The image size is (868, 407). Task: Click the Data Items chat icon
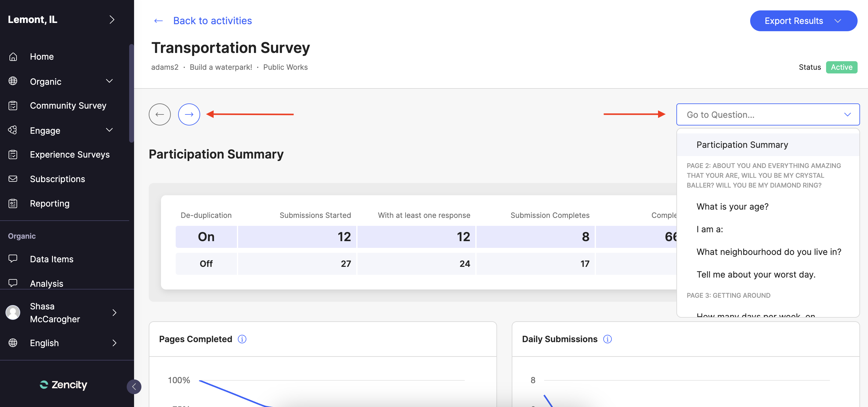click(13, 259)
